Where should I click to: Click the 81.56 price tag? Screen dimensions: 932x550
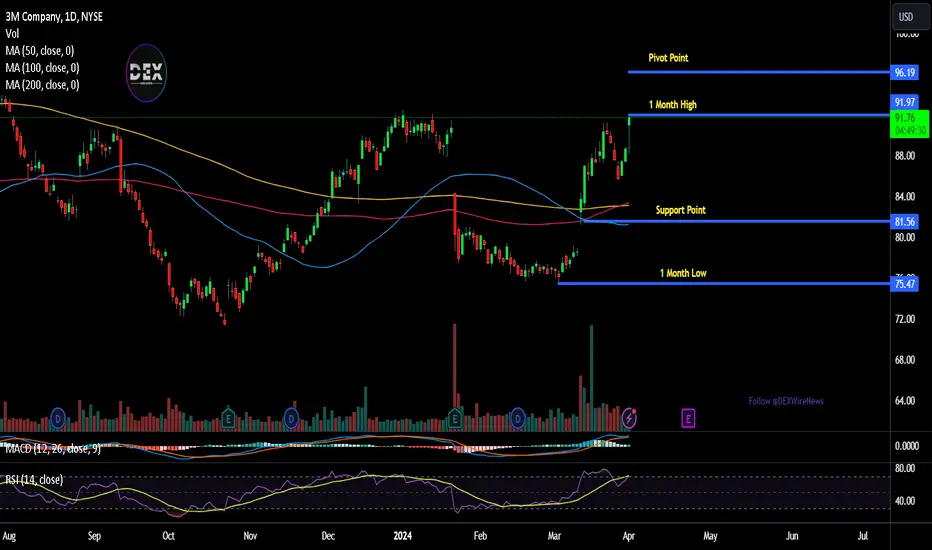tap(904, 222)
